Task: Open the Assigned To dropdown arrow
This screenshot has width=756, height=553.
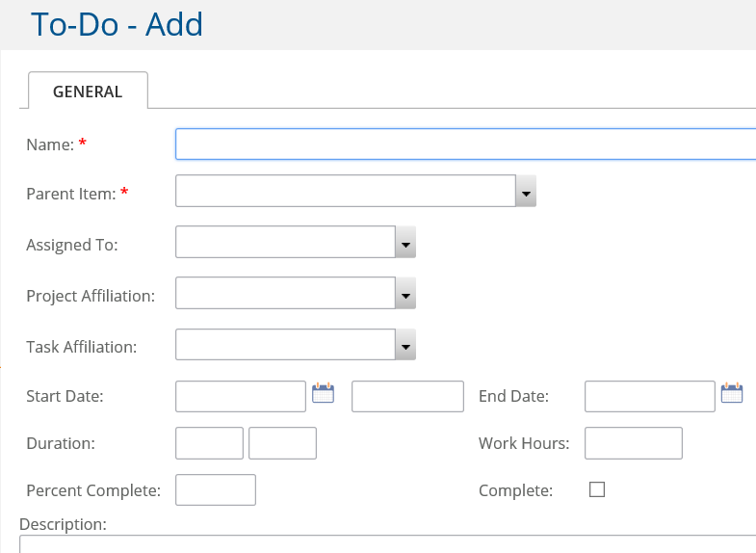Action: pos(405,242)
